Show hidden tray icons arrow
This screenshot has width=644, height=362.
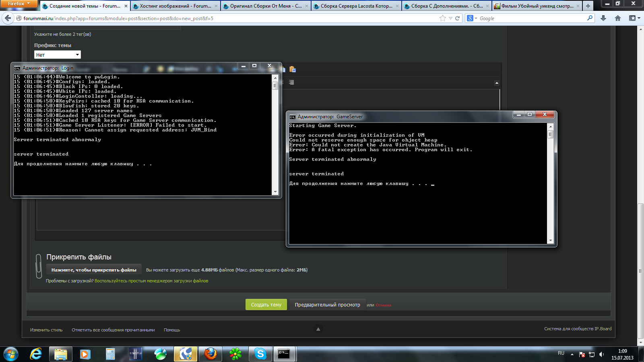[x=572, y=354]
